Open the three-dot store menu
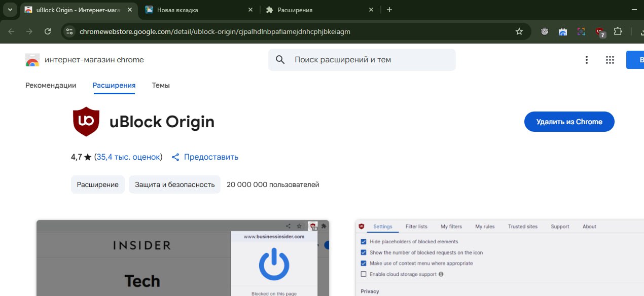This screenshot has width=644, height=296. point(587,60)
